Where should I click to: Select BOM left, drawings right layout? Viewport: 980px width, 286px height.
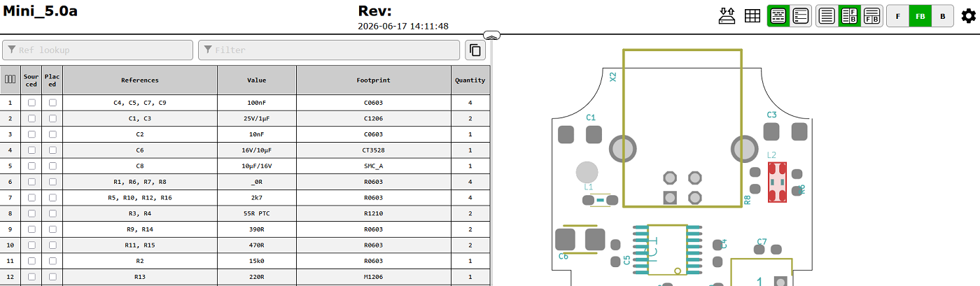pos(849,16)
